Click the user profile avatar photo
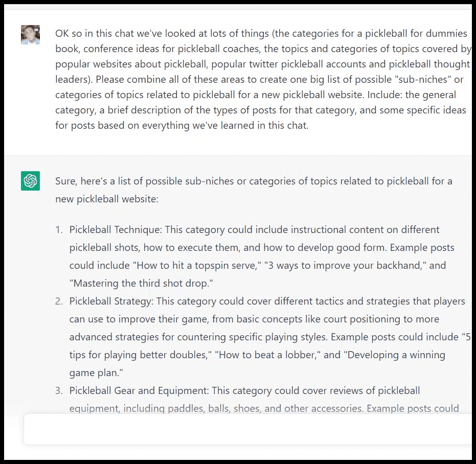Screen dimensions: 476x464 [30, 35]
